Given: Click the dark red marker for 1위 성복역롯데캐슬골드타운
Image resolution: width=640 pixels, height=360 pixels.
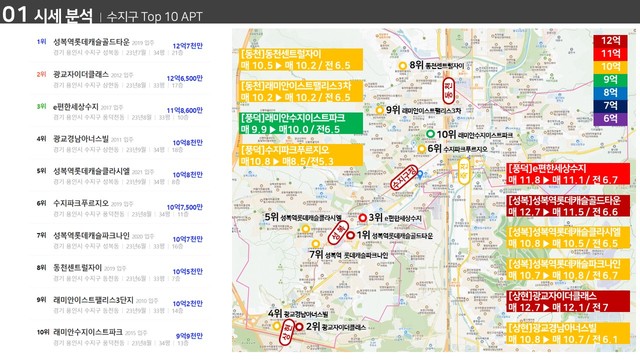Looking at the screenshot, I should click(x=351, y=235).
